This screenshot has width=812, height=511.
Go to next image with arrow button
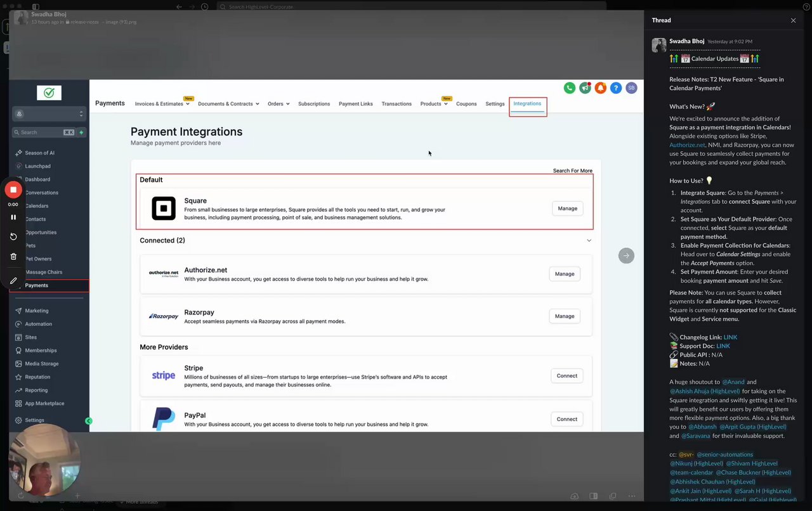tap(626, 256)
